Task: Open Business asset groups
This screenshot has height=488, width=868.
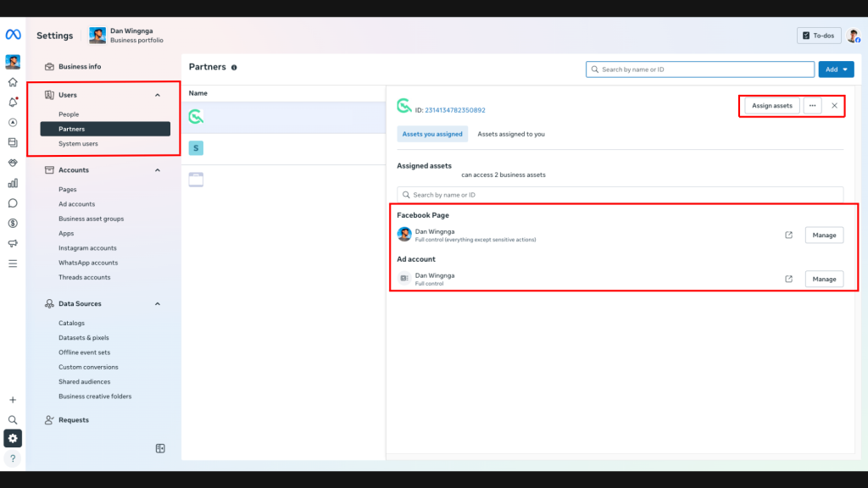Action: pos(91,219)
